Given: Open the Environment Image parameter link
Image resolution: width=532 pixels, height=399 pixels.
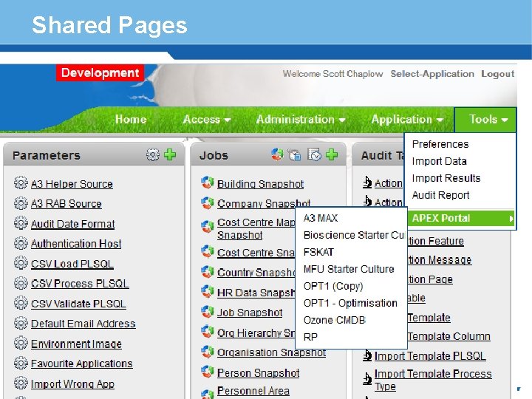Looking at the screenshot, I should pyautogui.click(x=76, y=344).
